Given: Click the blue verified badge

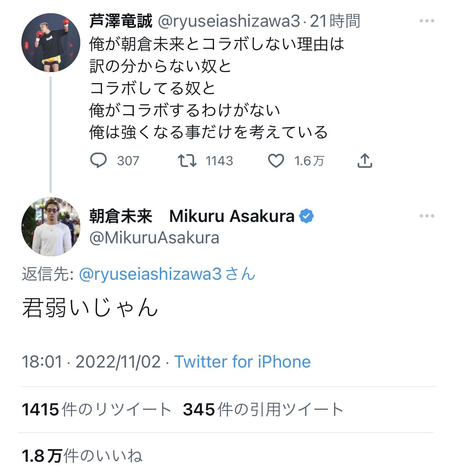Looking at the screenshot, I should pyautogui.click(x=306, y=216).
